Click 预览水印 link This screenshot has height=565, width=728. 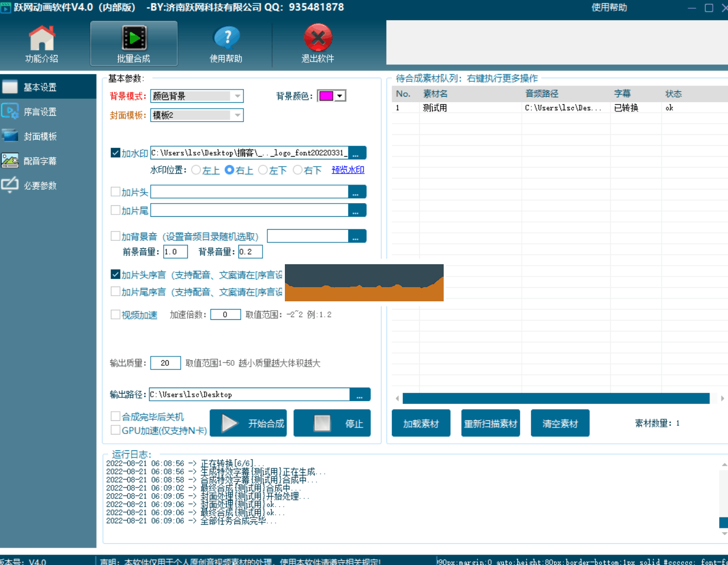click(x=348, y=170)
